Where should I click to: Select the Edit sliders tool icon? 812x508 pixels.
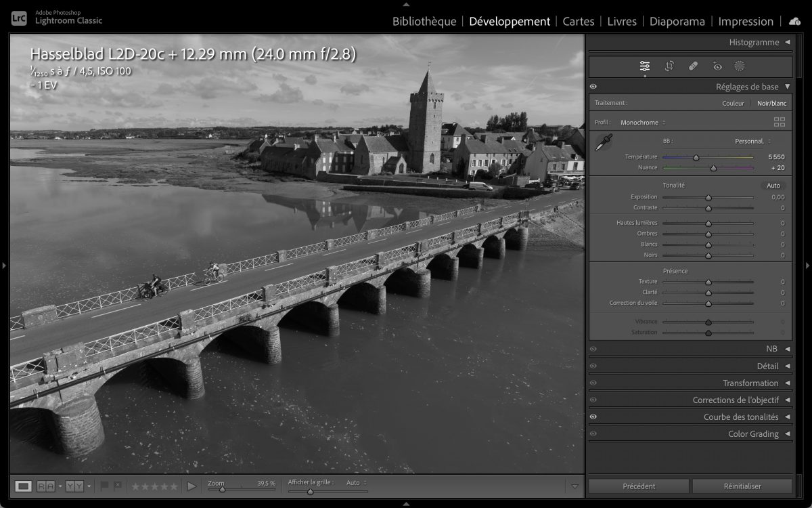pyautogui.click(x=644, y=66)
